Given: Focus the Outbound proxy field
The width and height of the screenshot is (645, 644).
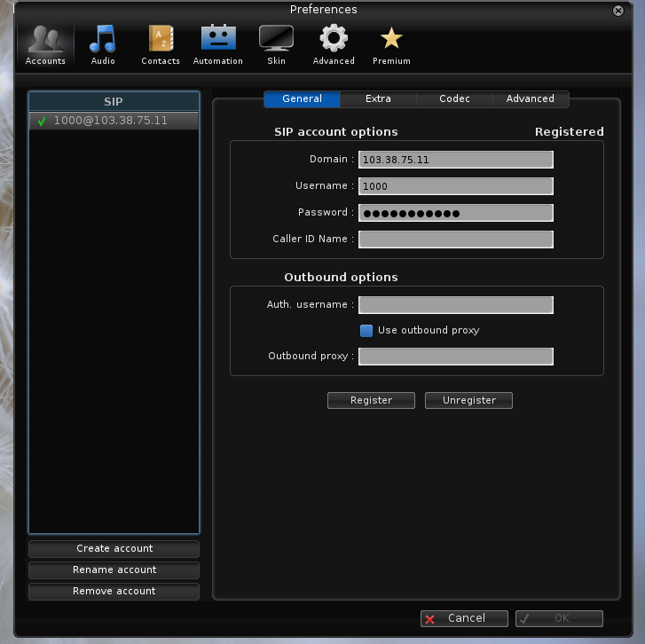Looking at the screenshot, I should pos(456,357).
